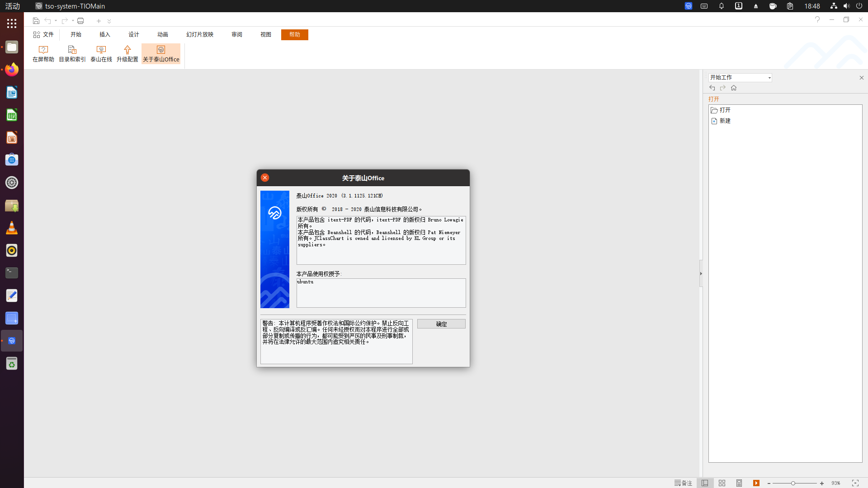Open the 文件 menu

coord(43,34)
